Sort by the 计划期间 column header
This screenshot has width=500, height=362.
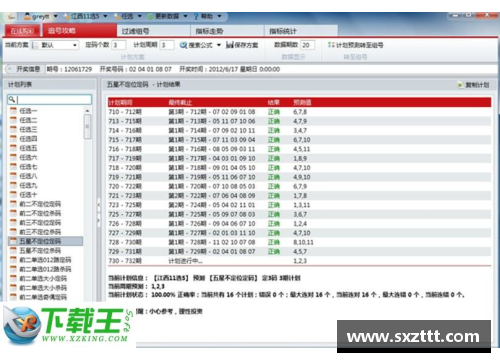(x=121, y=102)
